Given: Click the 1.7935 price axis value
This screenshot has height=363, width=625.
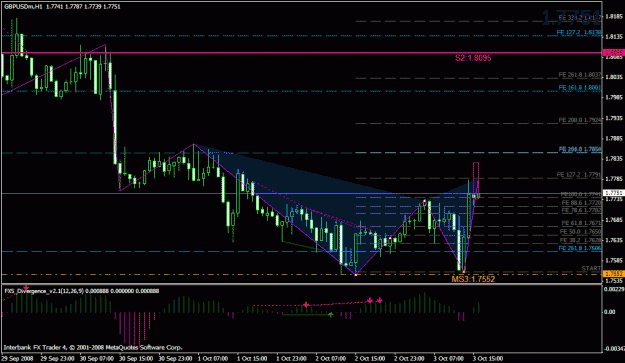Looking at the screenshot, I should point(615,118).
